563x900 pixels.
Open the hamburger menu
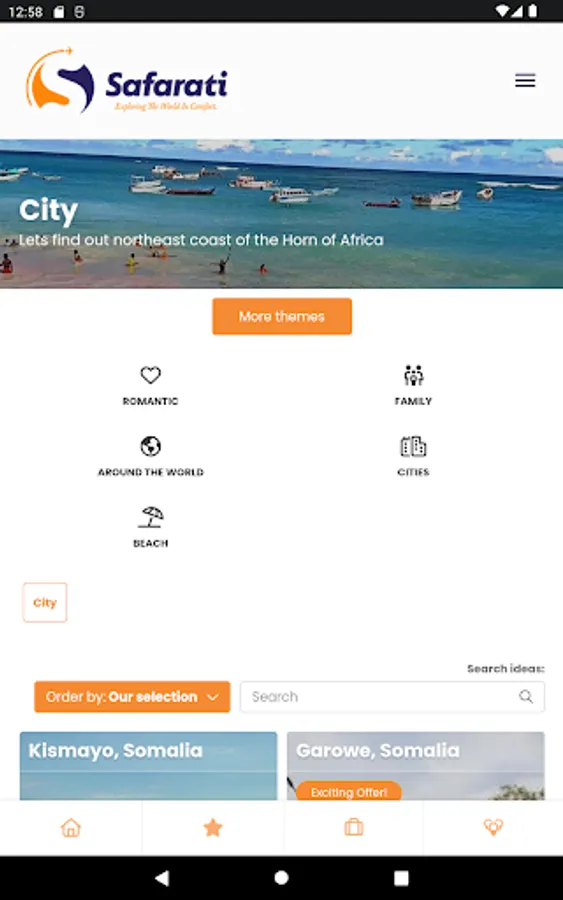525,80
